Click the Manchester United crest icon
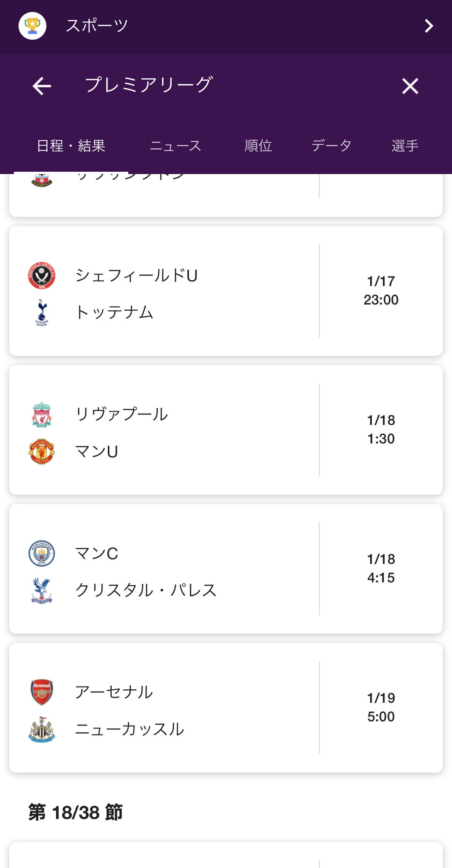 tap(42, 452)
